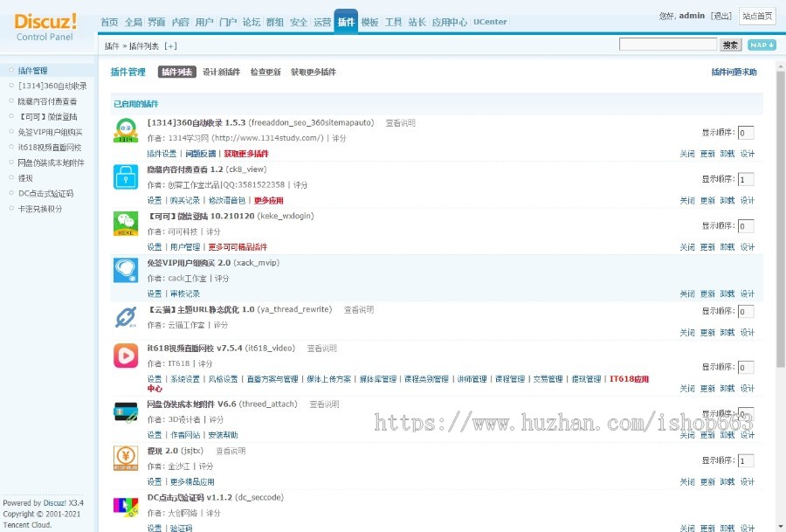The width and height of the screenshot is (786, 532).
Task: Open the 论坛 top menu
Action: (252, 22)
